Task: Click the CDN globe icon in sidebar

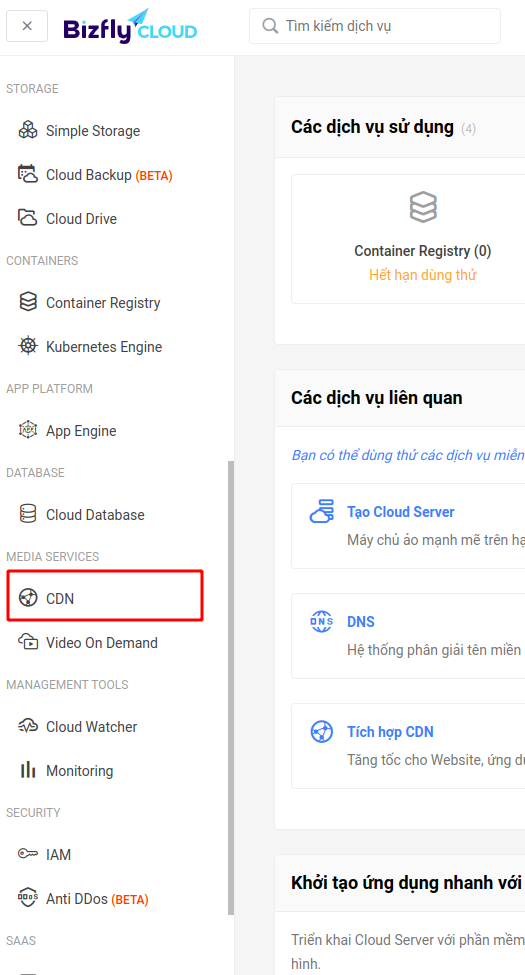Action: (x=28, y=598)
